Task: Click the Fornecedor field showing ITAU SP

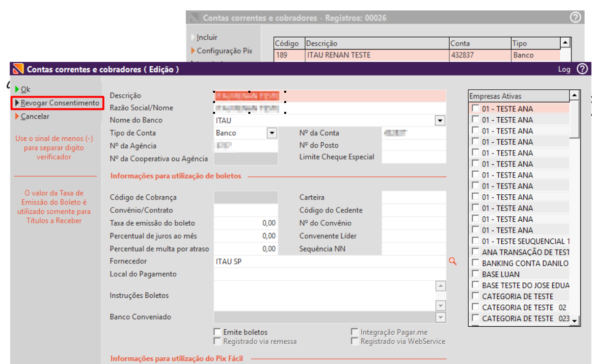Action: point(330,261)
